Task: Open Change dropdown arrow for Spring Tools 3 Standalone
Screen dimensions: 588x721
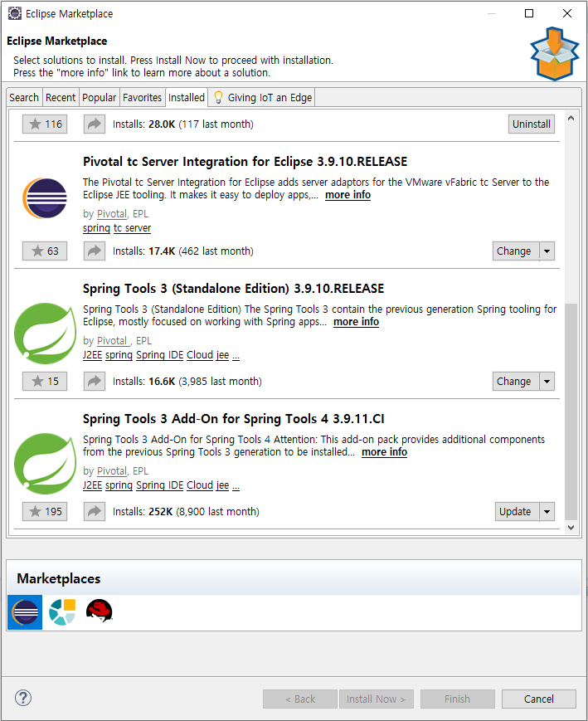Action: (x=547, y=381)
